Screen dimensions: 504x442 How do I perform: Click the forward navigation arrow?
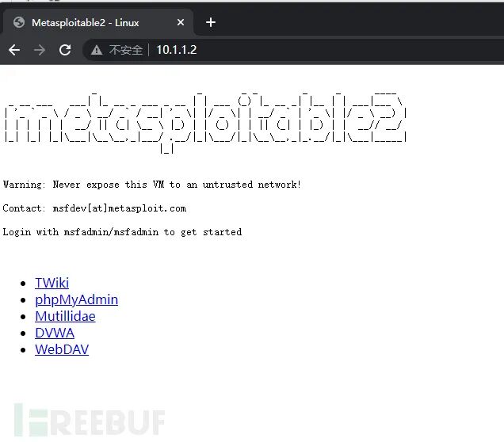click(40, 50)
